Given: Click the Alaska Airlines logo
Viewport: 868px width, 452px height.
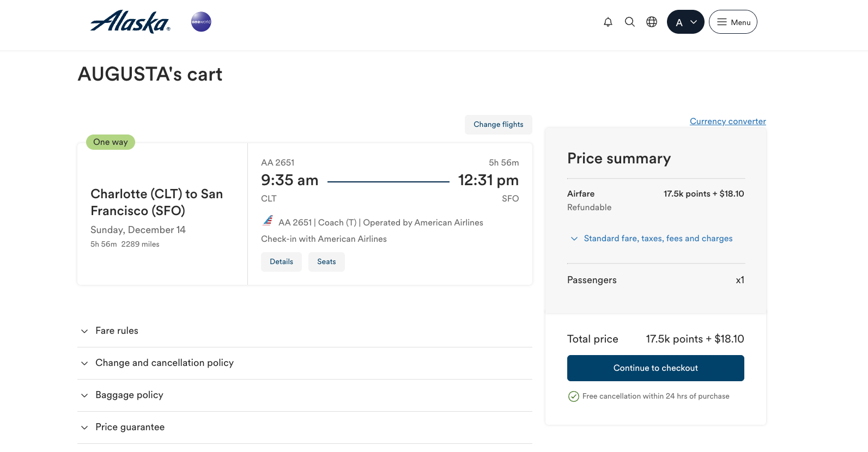Looking at the screenshot, I should click(x=130, y=22).
